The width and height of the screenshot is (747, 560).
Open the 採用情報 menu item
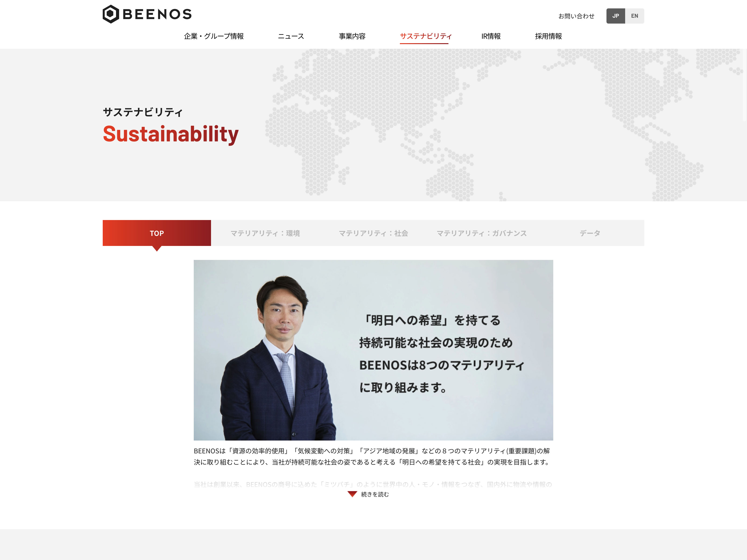pos(548,36)
